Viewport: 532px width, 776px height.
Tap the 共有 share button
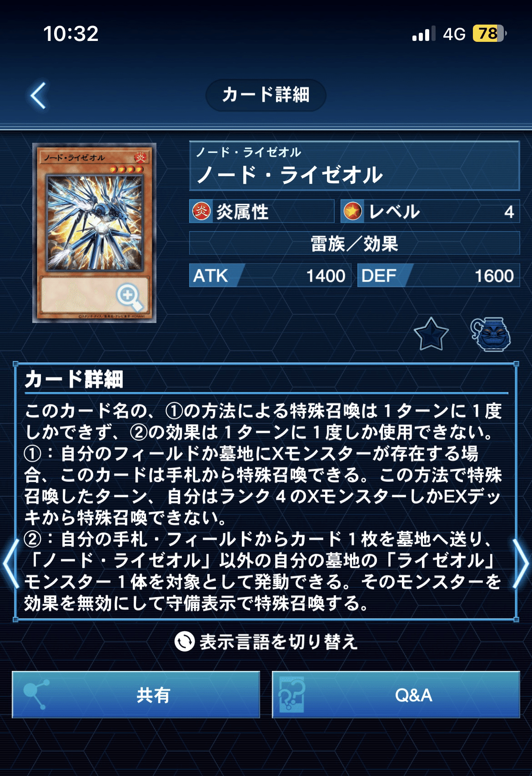[136, 695]
